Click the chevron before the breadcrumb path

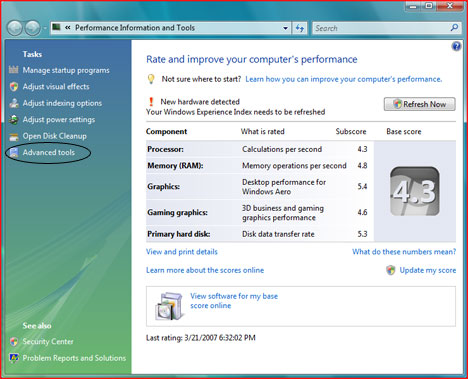point(68,28)
